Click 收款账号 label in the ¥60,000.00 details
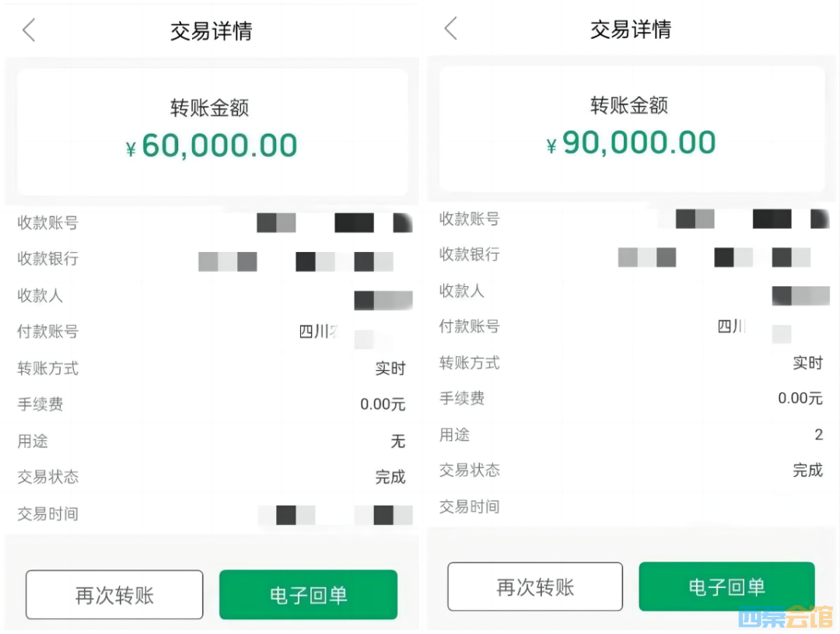840x634 pixels. click(48, 223)
